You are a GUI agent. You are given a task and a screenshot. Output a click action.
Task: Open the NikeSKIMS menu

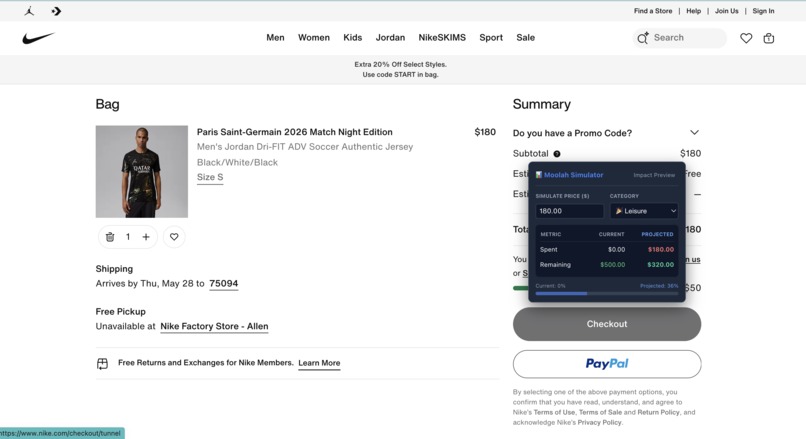[x=442, y=38]
